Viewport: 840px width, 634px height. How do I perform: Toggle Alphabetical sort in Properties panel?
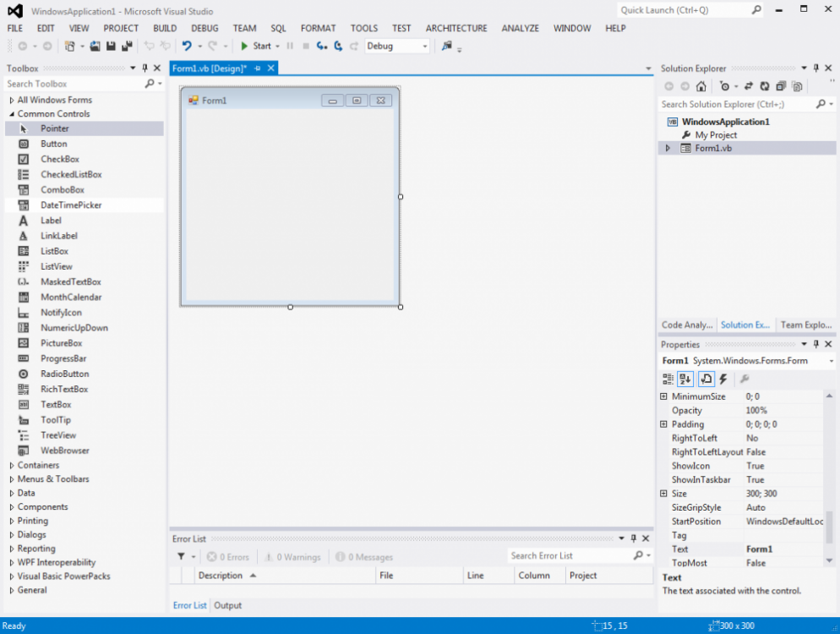685,380
